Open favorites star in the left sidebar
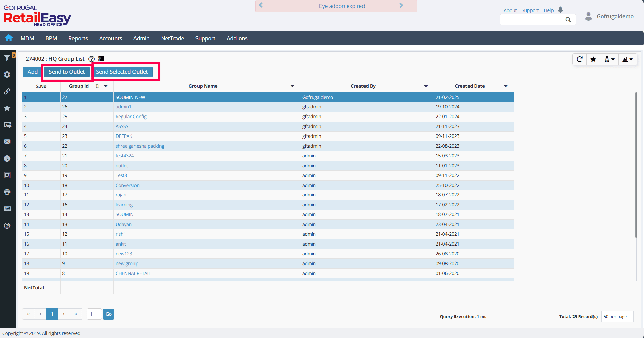This screenshot has height=338, width=644. 7,108
